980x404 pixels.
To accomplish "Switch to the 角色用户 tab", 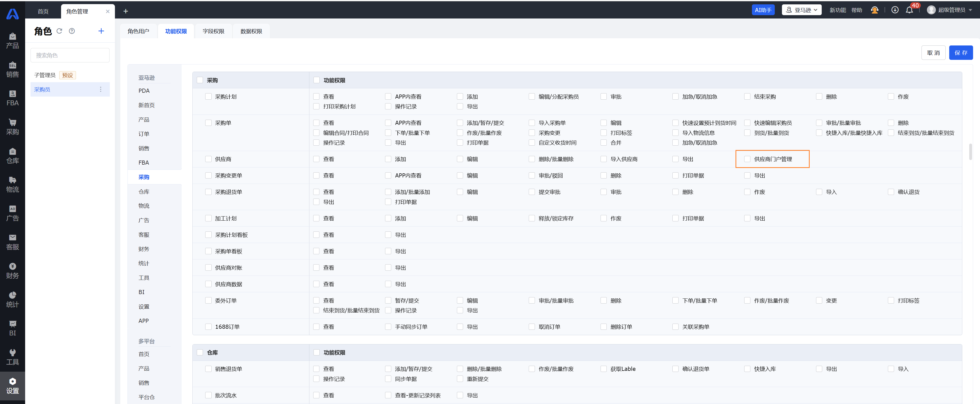I will coord(138,31).
